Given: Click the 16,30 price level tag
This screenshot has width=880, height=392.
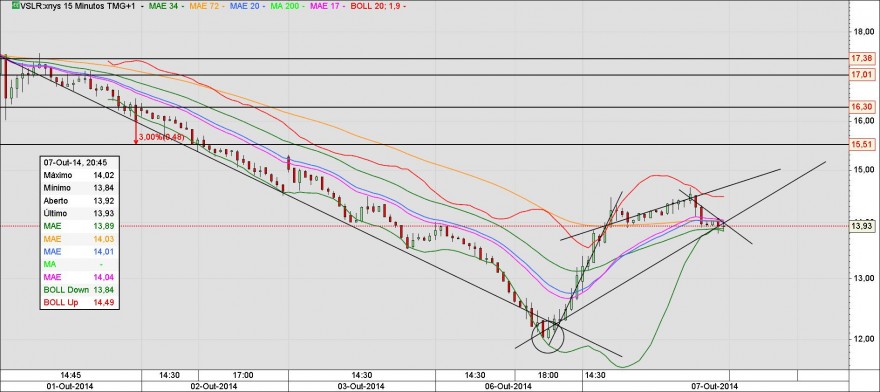Looking at the screenshot, I should click(x=861, y=106).
